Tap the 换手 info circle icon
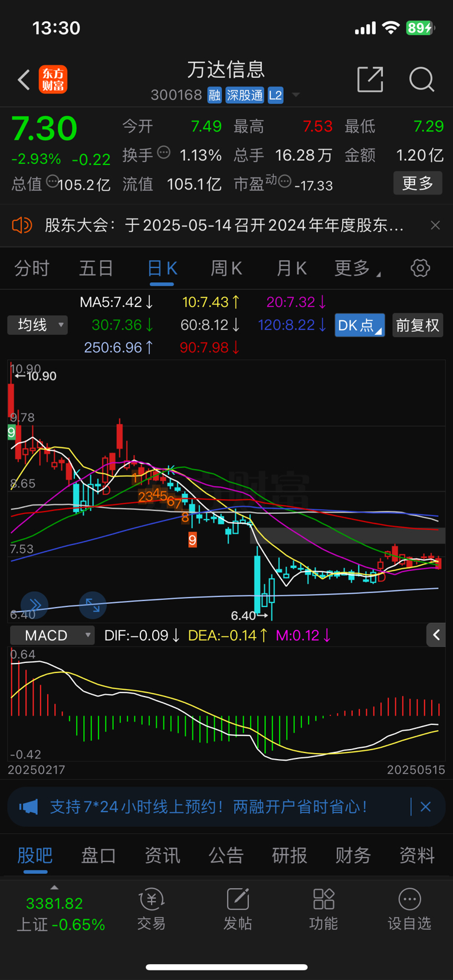 pyautogui.click(x=164, y=153)
